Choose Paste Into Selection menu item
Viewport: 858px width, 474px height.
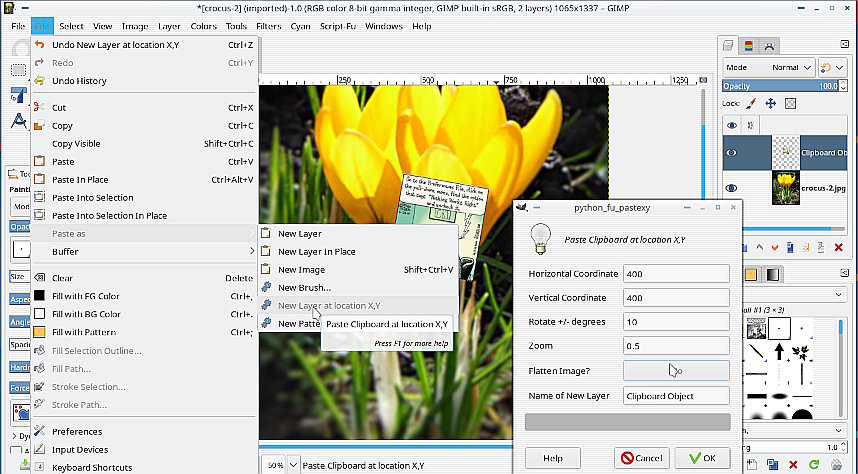point(92,197)
